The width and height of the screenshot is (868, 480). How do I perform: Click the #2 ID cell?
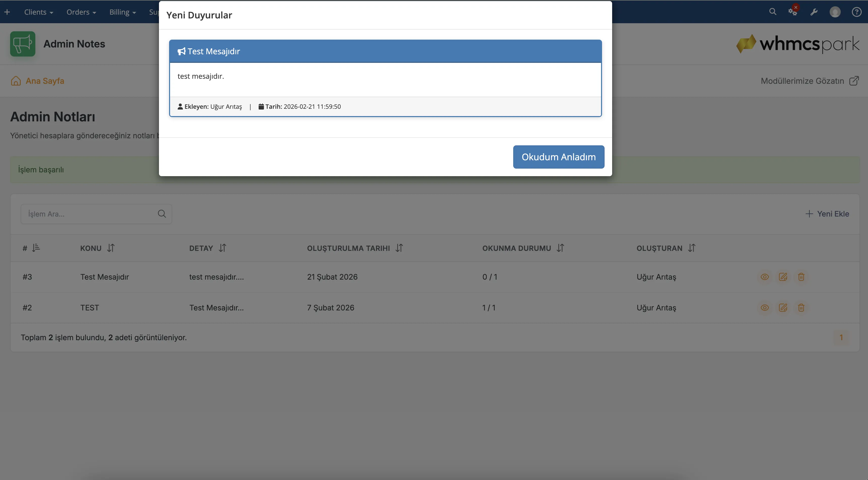pyautogui.click(x=27, y=307)
